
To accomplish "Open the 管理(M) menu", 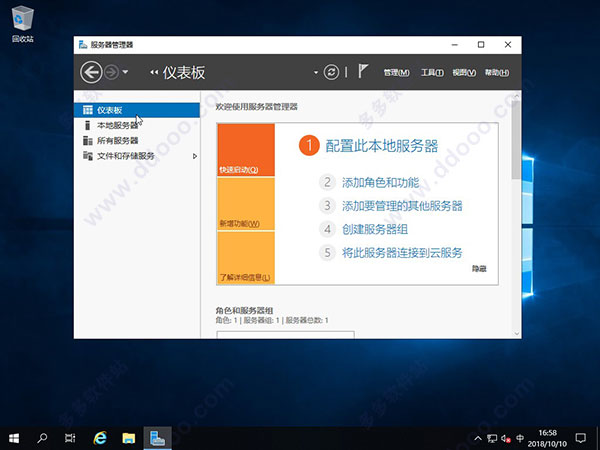I will pos(396,72).
